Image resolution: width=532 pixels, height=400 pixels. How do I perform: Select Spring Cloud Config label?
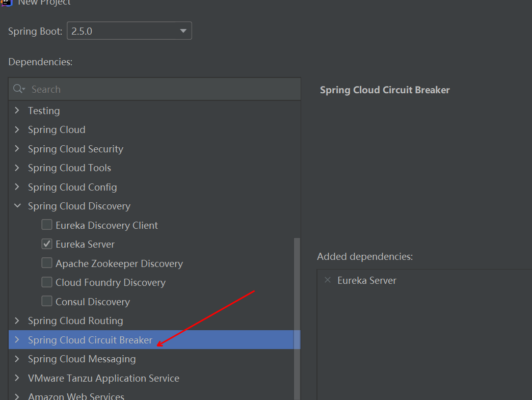pyautogui.click(x=72, y=188)
